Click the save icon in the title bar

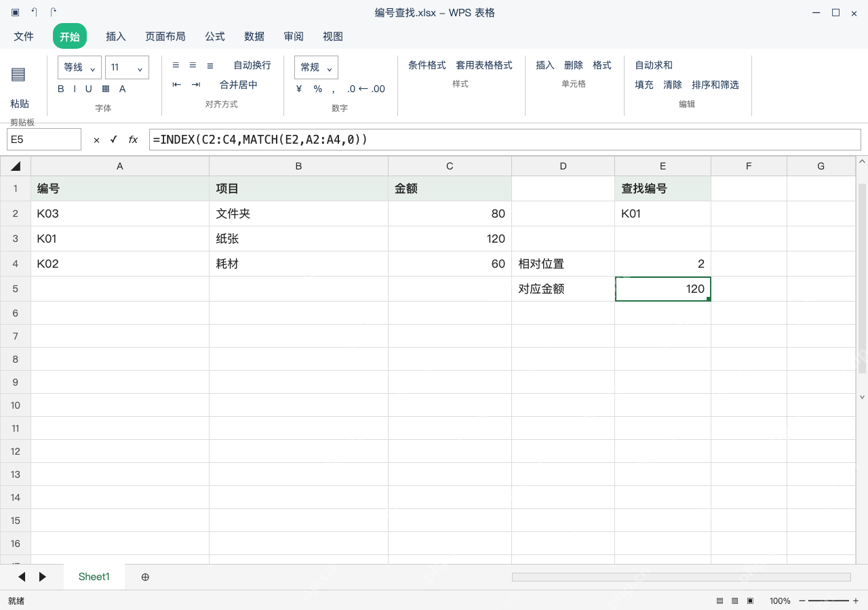pyautogui.click(x=15, y=12)
